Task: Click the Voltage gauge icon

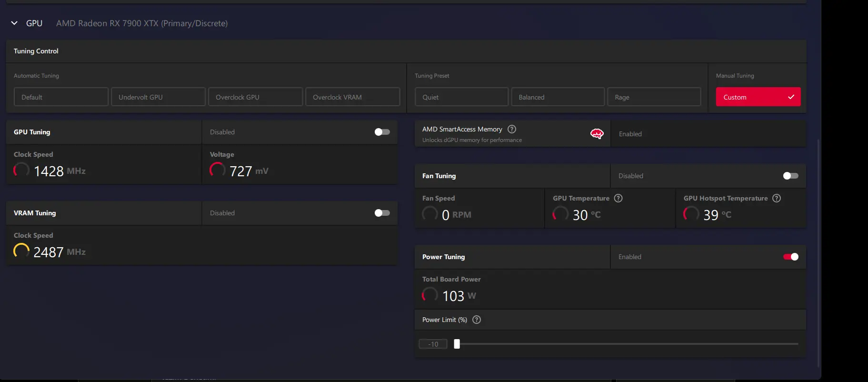Action: (x=218, y=170)
